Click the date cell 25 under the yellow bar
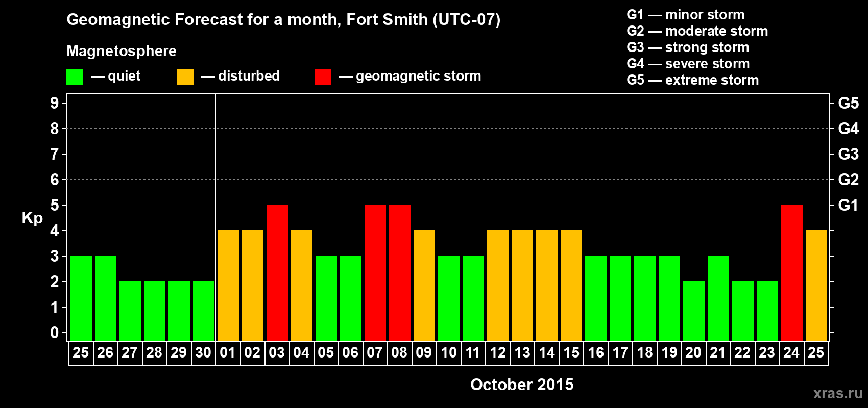 (816, 353)
